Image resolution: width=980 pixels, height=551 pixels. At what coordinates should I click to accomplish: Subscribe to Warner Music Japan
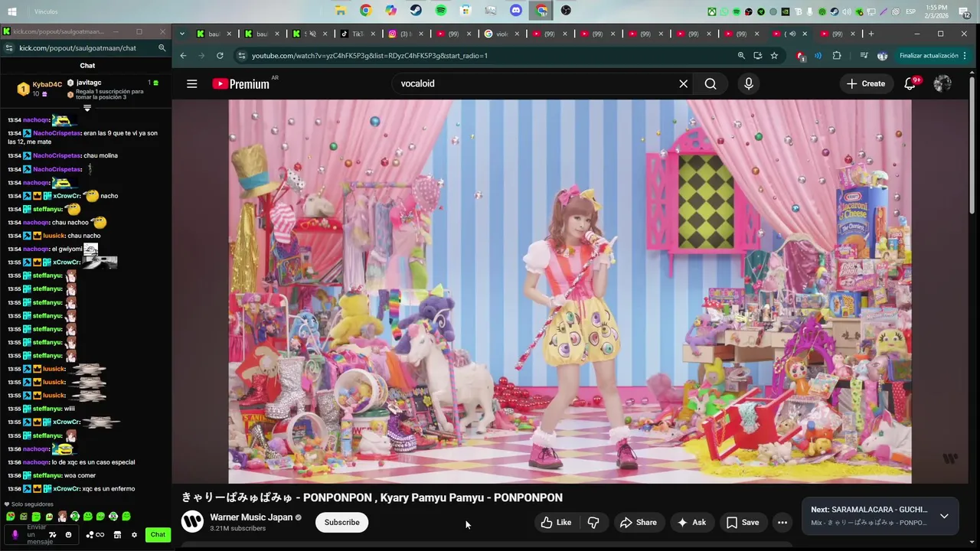click(x=342, y=523)
